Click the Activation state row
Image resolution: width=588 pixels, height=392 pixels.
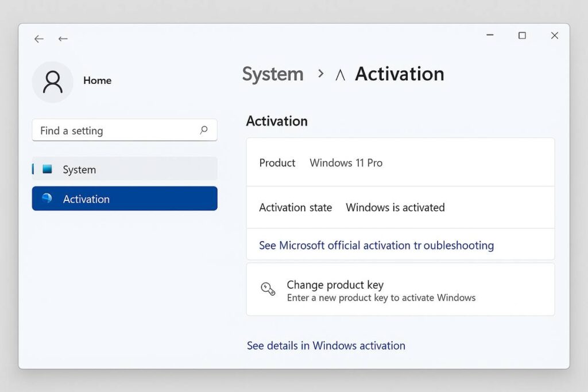tap(295, 208)
